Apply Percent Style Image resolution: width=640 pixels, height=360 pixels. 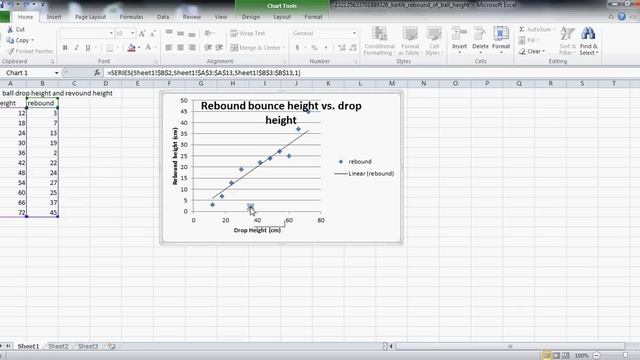coord(314,48)
